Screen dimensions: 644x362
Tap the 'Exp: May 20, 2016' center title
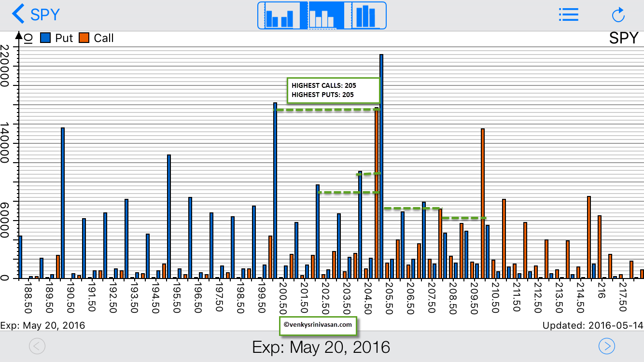(x=321, y=347)
